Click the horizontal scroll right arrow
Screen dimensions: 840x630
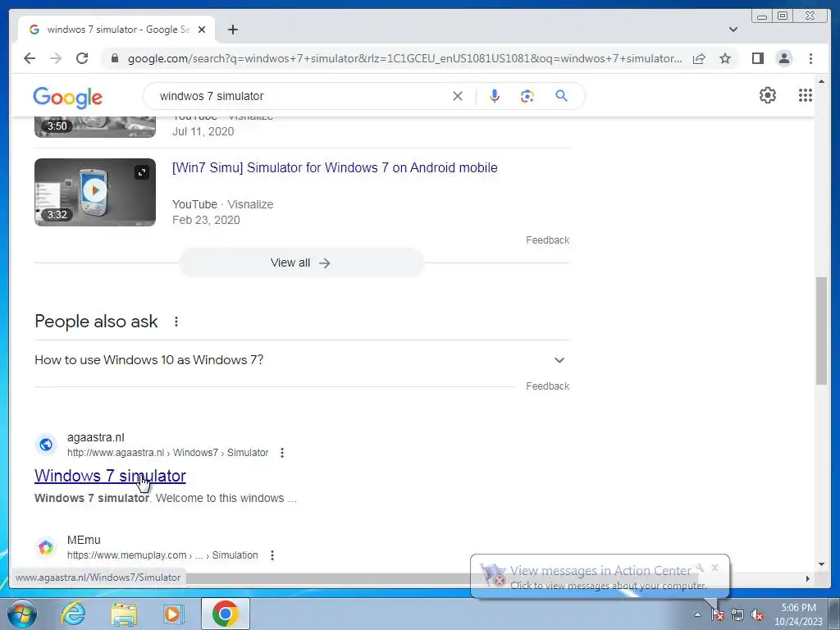click(x=808, y=578)
